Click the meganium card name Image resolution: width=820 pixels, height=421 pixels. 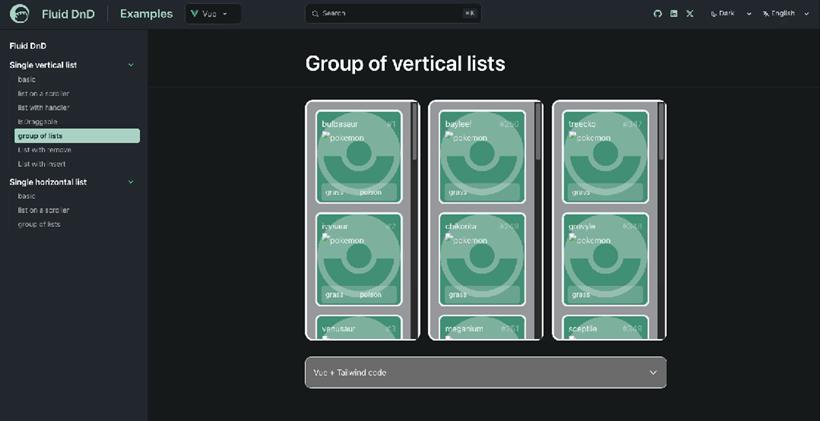coord(464,329)
